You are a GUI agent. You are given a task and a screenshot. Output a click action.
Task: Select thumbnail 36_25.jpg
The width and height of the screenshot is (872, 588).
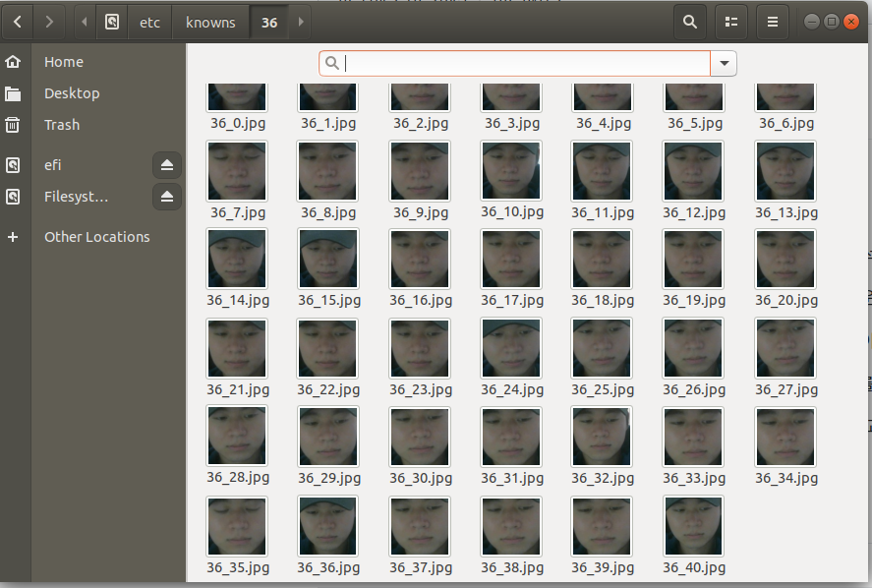pos(602,348)
